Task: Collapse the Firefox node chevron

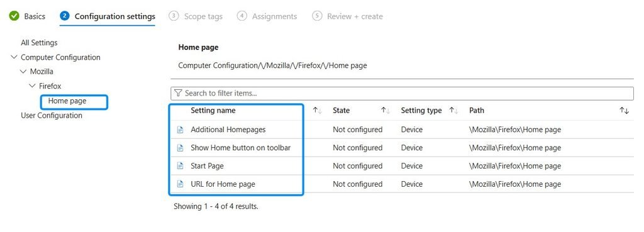Action: [33, 86]
